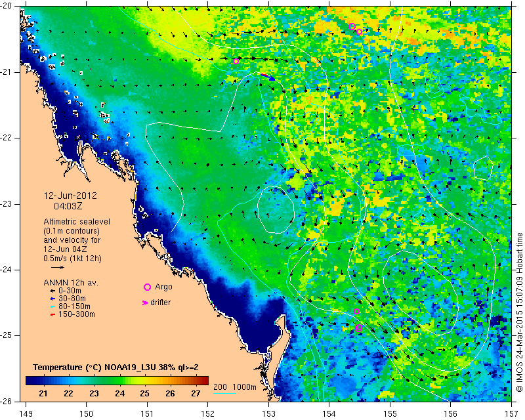Click the Argo float marker near 152.5E, 20.8S
Screen dimensions: 525x420
236,61
